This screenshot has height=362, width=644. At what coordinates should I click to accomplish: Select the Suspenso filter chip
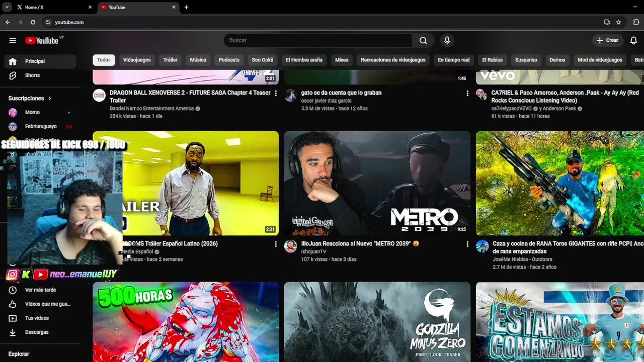click(526, 60)
